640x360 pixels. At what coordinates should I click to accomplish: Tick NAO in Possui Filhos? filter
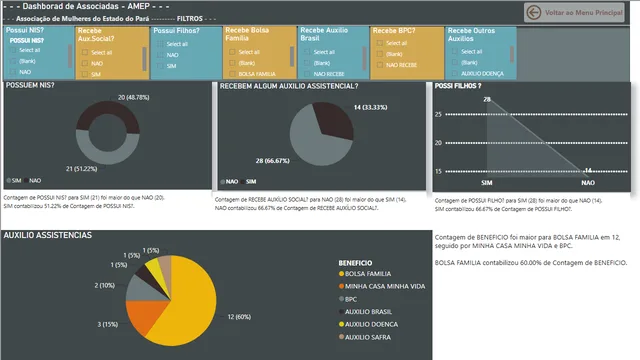[x=160, y=55]
